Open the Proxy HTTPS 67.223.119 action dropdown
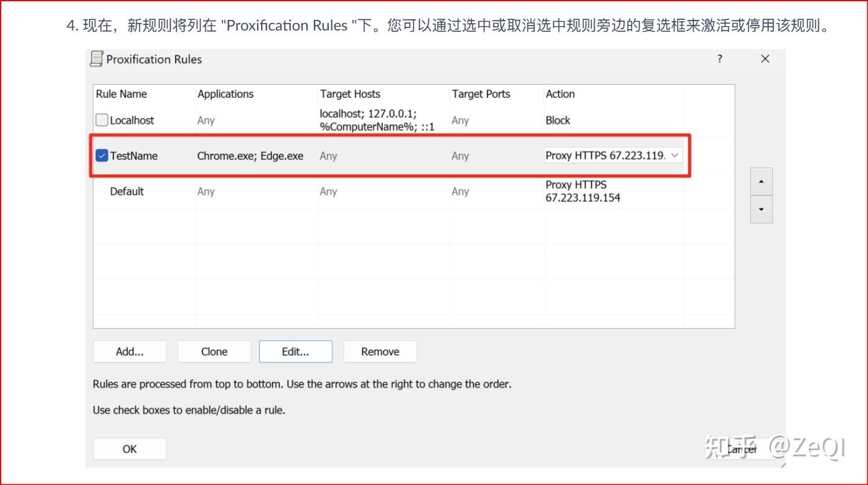868x485 pixels. [x=676, y=155]
